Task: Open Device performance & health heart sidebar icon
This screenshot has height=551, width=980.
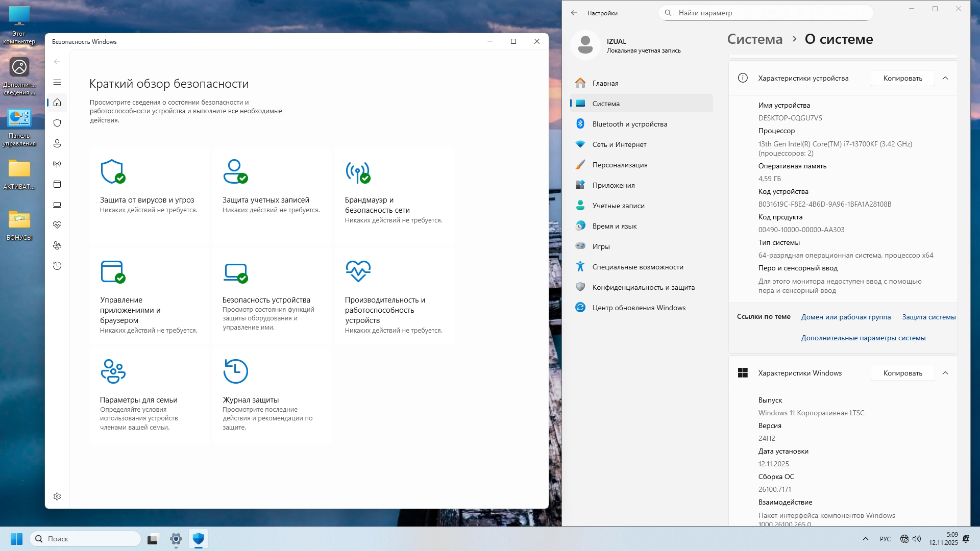Action: pos(57,225)
